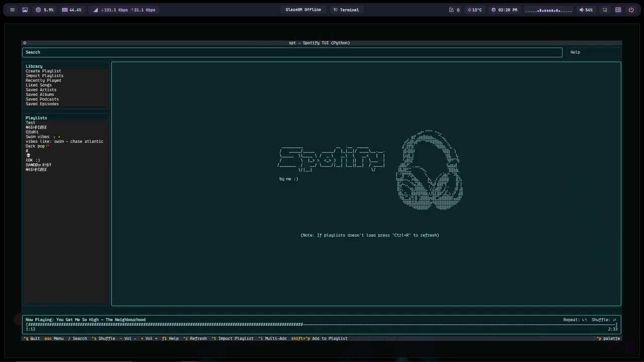Screen dimensions: 644x362
Task: Click the GlazeWM Offline status widget
Action: pyautogui.click(x=303, y=10)
